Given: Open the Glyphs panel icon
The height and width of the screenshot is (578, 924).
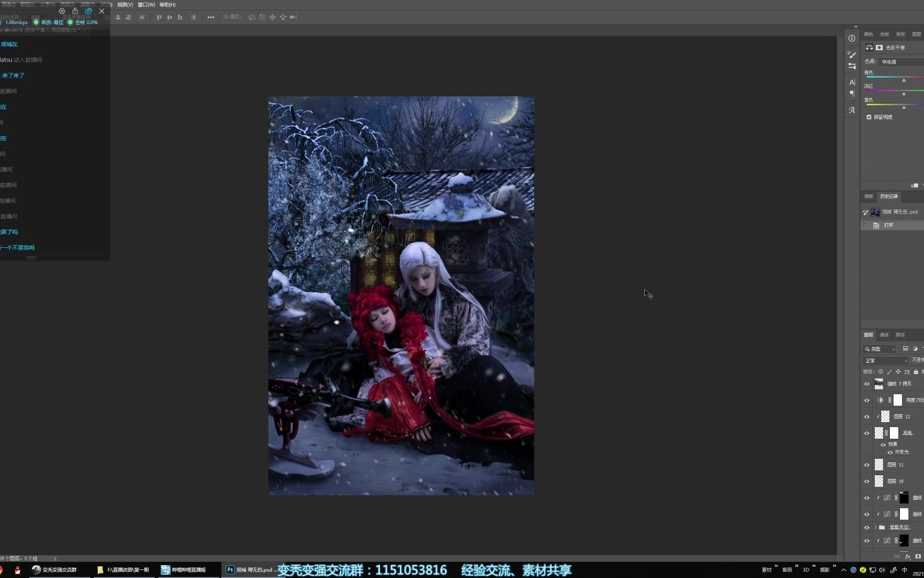Looking at the screenshot, I should pyautogui.click(x=852, y=110).
